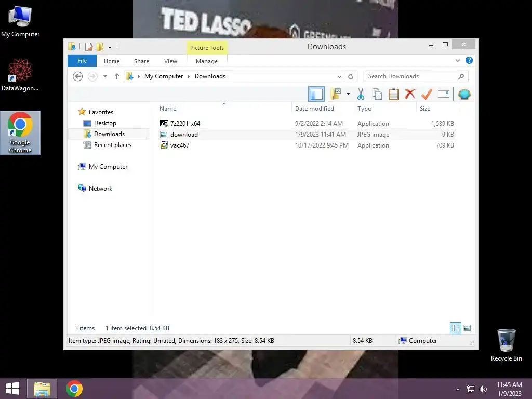532x399 pixels.
Task: Expand the ribbon with the chevron
Action: pyautogui.click(x=457, y=60)
